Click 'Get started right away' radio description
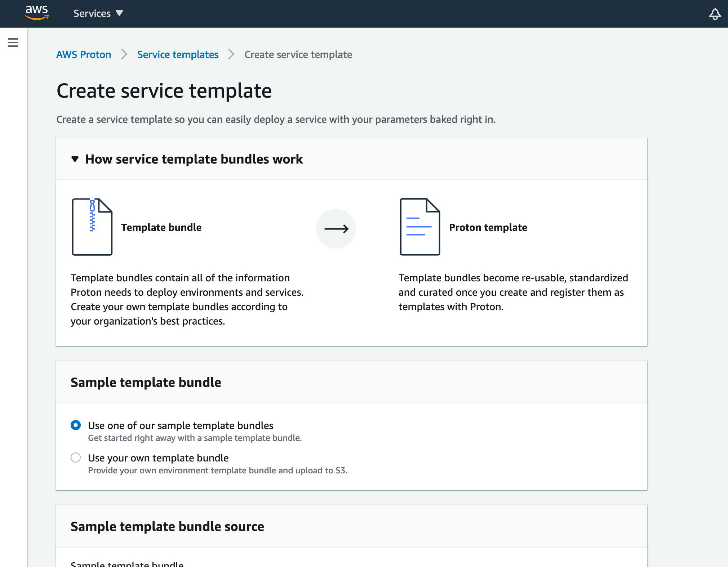 point(195,438)
